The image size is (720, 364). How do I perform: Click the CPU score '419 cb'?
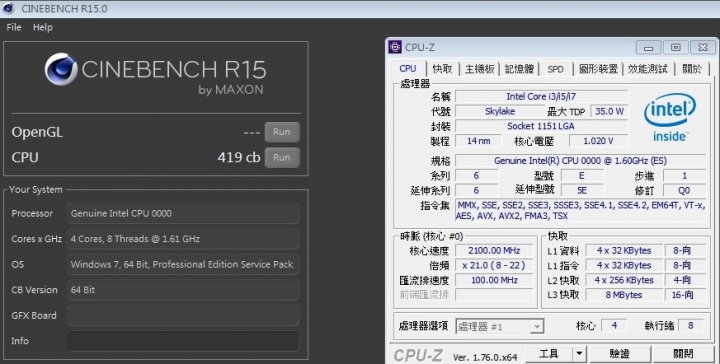(239, 157)
